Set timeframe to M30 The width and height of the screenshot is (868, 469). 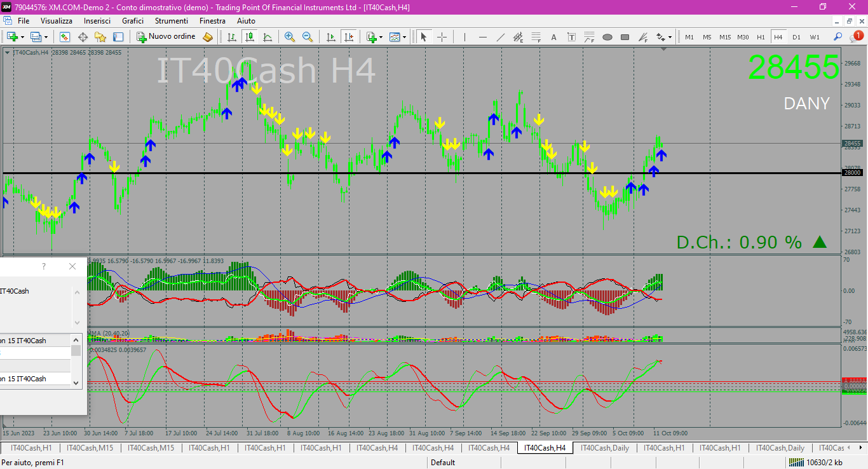743,37
